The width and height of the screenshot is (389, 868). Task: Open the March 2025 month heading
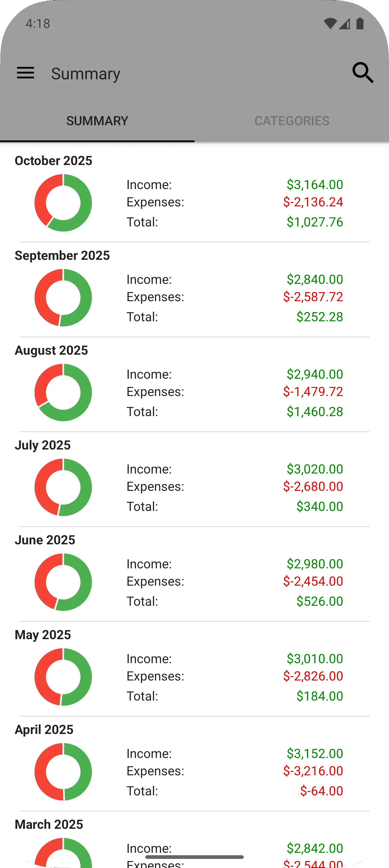[x=49, y=824]
